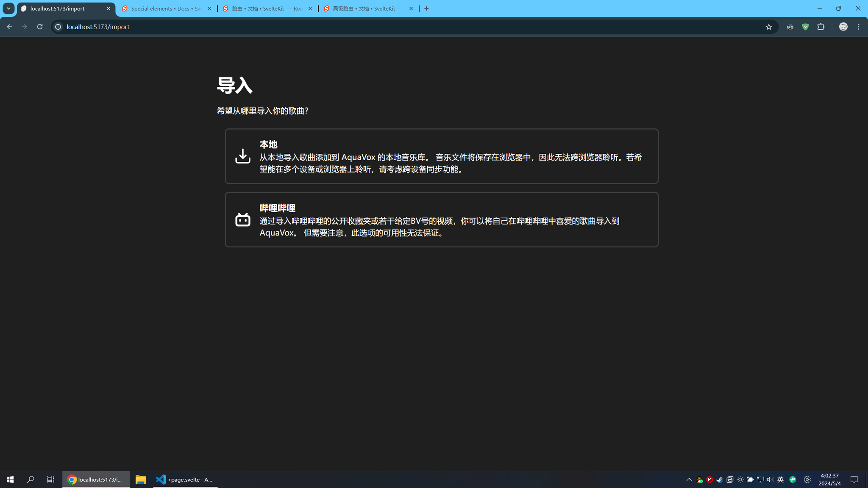The height and width of the screenshot is (488, 868).
Task: Click the Adguard shield extension icon
Action: pos(805,27)
